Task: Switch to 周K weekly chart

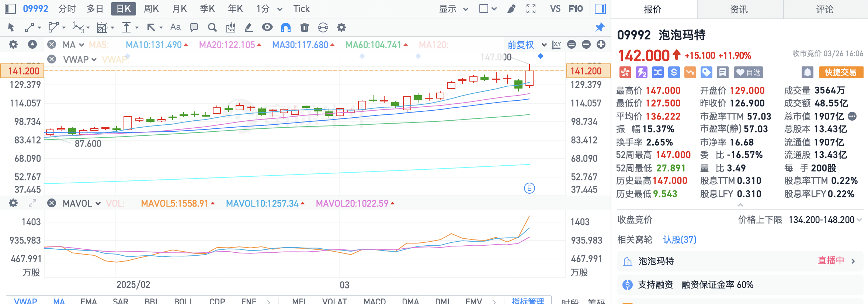Action: point(151,9)
